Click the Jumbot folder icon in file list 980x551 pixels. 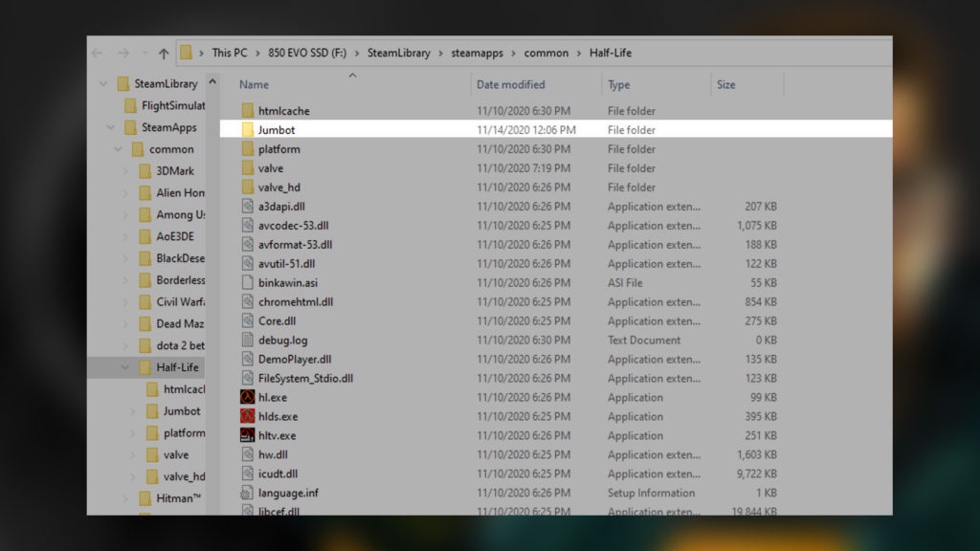[248, 130]
